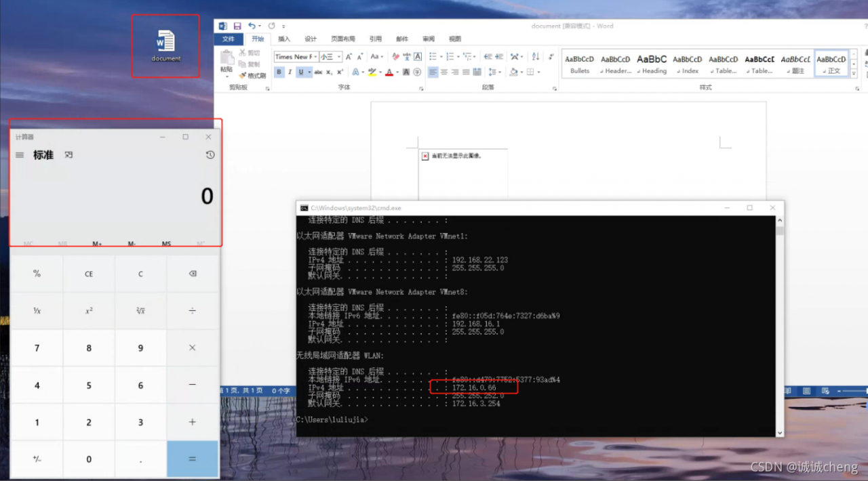Image resolution: width=868 pixels, height=481 pixels.
Task: Apply strikethrough (abc) formatting
Action: pos(318,72)
